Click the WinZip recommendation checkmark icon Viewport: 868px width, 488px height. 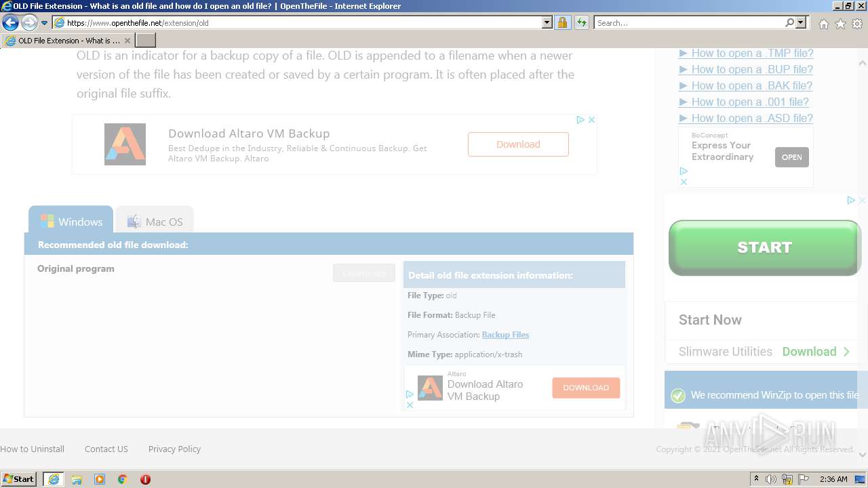(x=677, y=396)
